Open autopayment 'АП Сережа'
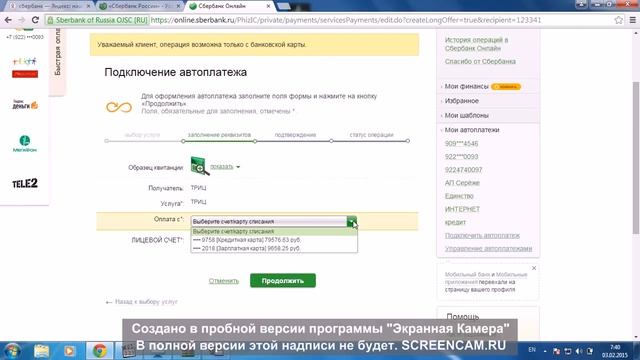Viewport: 640px width, 360px height. click(x=462, y=183)
